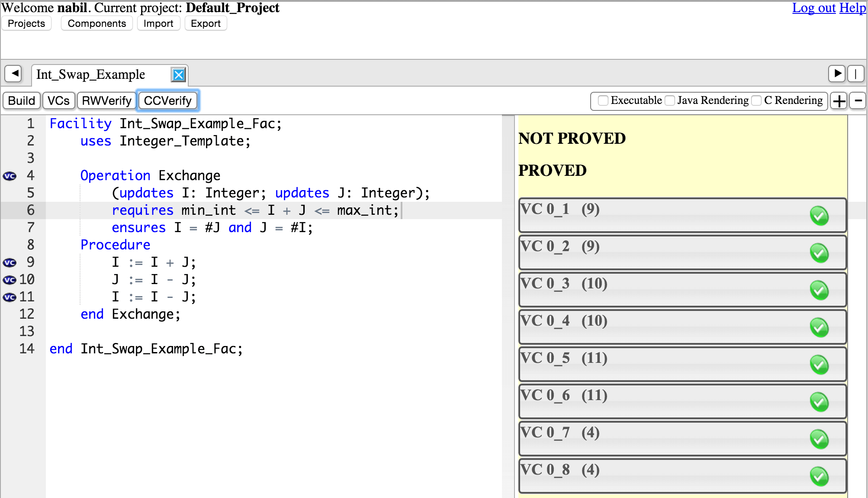The image size is (868, 498).
Task: Click the VC marker icon on line 4
Action: click(10, 176)
